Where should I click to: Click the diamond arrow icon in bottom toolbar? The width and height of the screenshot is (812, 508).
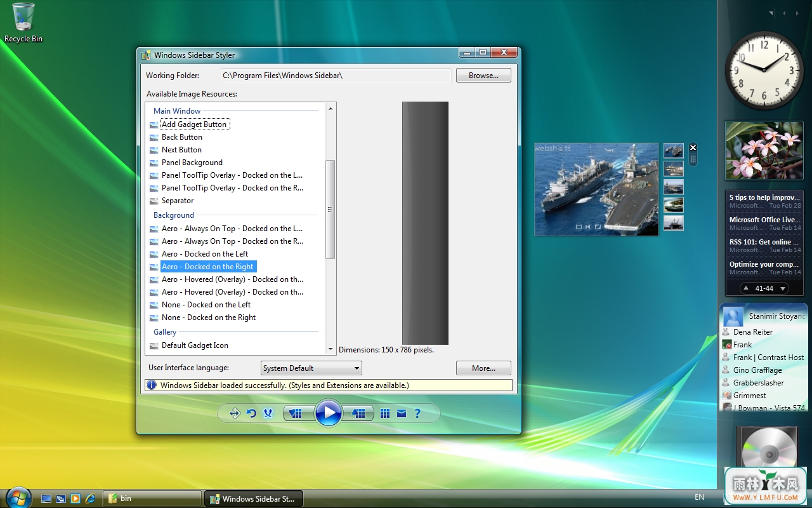click(x=235, y=413)
